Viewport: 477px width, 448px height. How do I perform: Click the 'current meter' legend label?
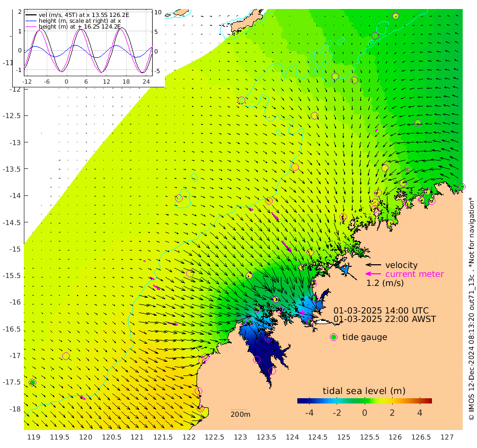click(x=414, y=274)
